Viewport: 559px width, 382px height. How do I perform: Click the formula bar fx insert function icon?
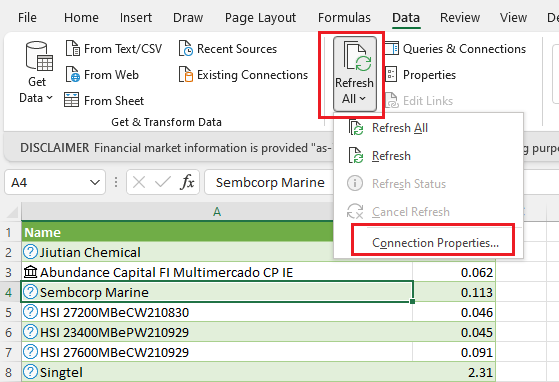click(187, 182)
